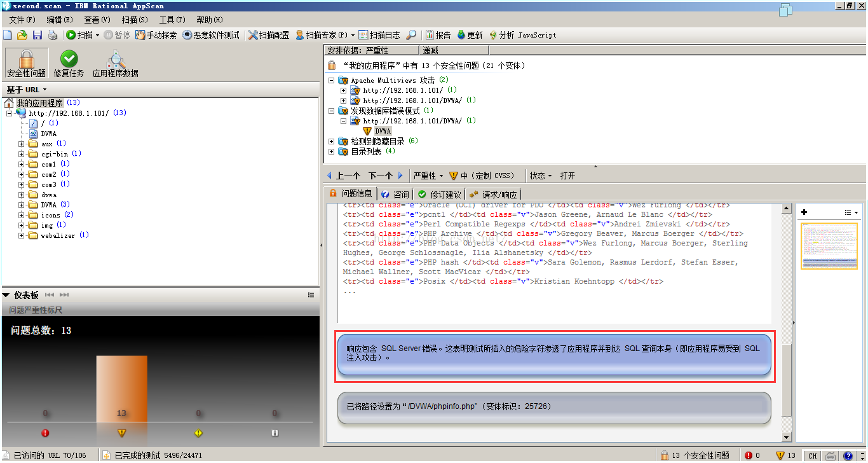Open the list view options dropdown above thumbnail
This screenshot has width=868, height=463.
click(851, 212)
